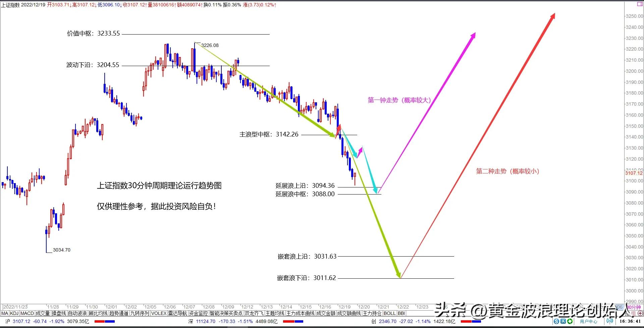This screenshot has width=644, height=328.
Task: Open the 用户中心 user center link
Action: click(x=589, y=321)
